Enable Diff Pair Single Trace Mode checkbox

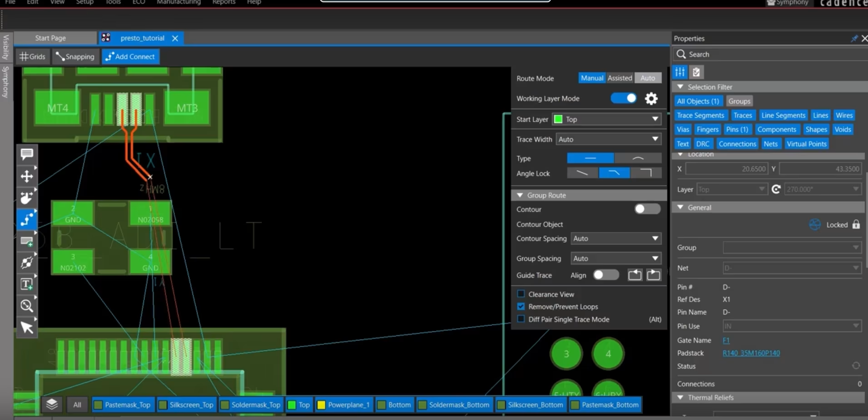(x=521, y=319)
